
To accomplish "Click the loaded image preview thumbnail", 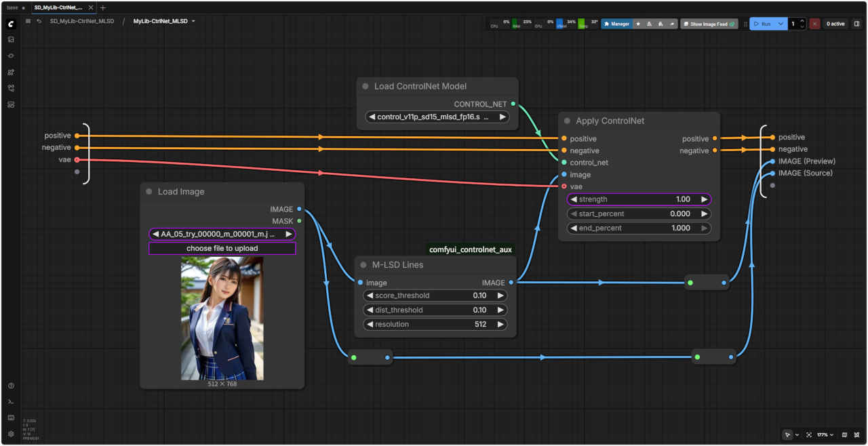I will tap(222, 318).
